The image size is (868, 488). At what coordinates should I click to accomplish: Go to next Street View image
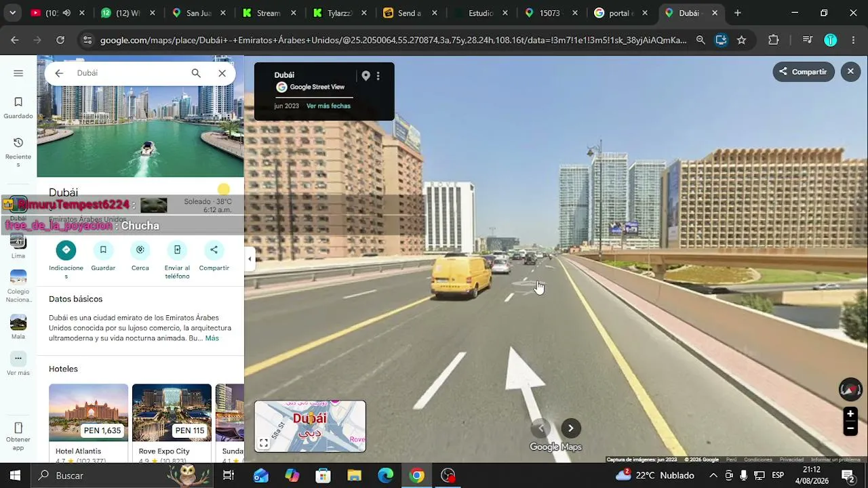(x=571, y=428)
